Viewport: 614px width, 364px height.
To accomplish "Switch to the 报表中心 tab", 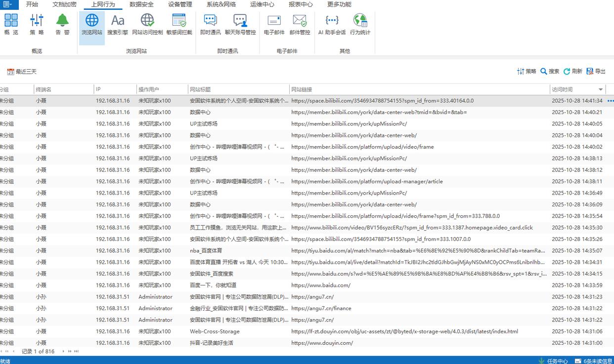I will click(x=301, y=4).
